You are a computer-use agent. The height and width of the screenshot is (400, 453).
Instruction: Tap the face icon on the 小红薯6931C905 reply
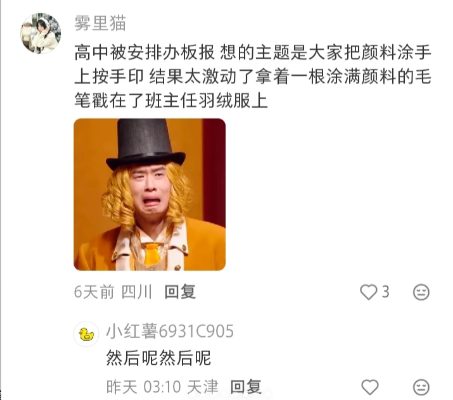click(x=421, y=387)
